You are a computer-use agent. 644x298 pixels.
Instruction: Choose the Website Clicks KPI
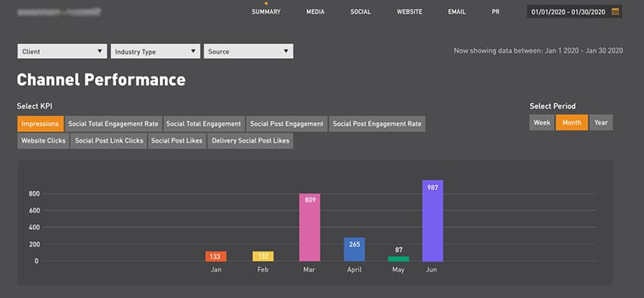43,141
